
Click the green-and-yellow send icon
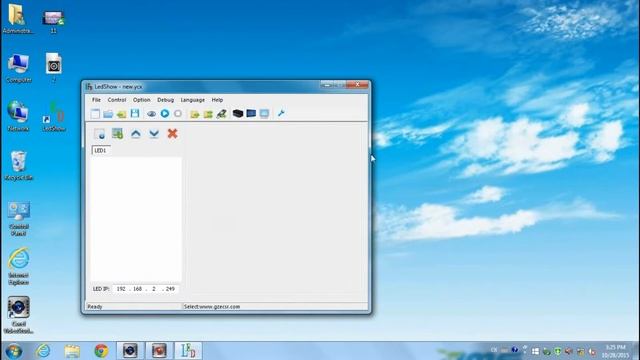click(208, 113)
